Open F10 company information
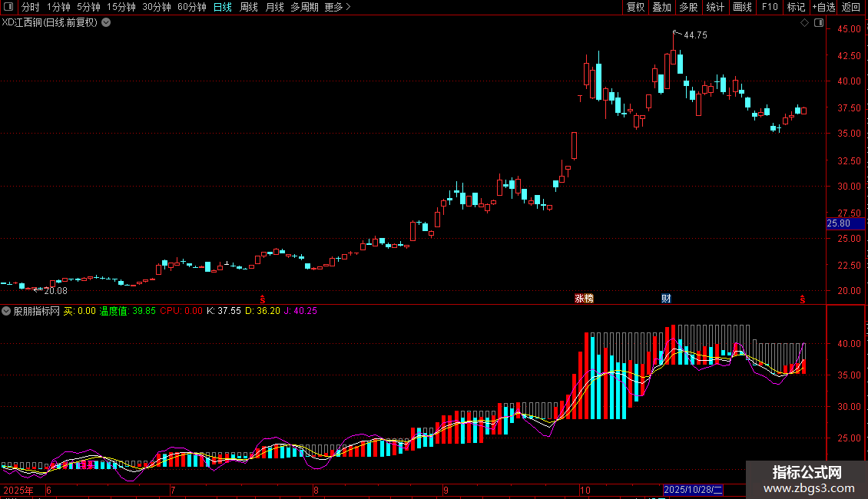 point(770,7)
